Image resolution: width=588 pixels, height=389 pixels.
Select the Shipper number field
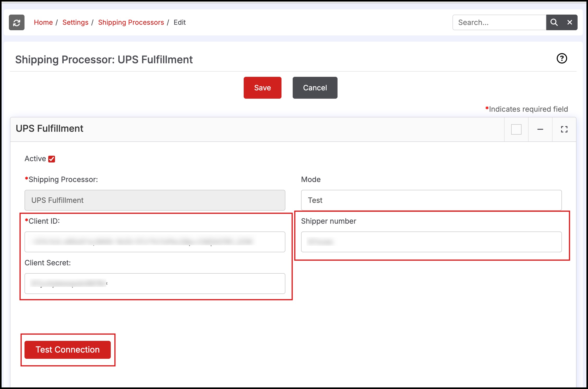pyautogui.click(x=431, y=242)
